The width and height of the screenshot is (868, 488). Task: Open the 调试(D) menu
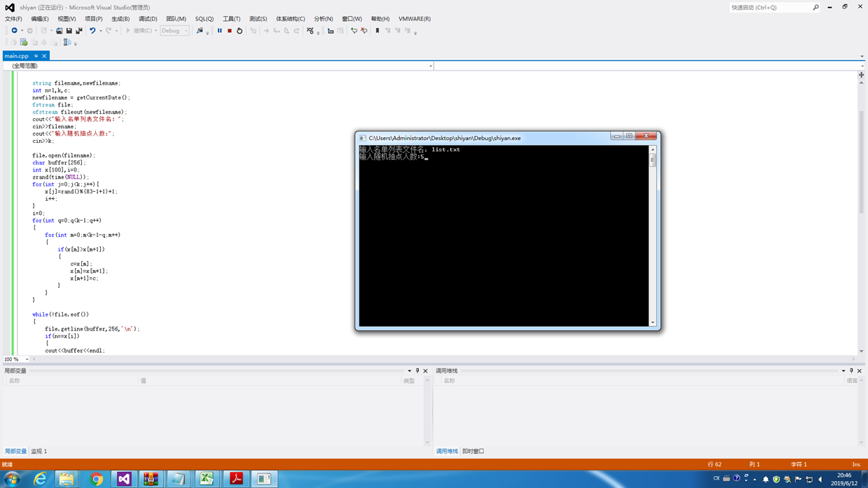(148, 19)
